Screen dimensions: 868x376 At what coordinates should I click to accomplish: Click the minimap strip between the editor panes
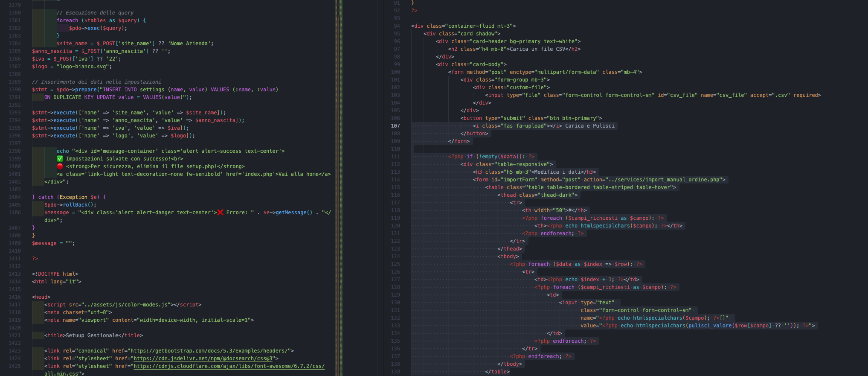coord(339,188)
